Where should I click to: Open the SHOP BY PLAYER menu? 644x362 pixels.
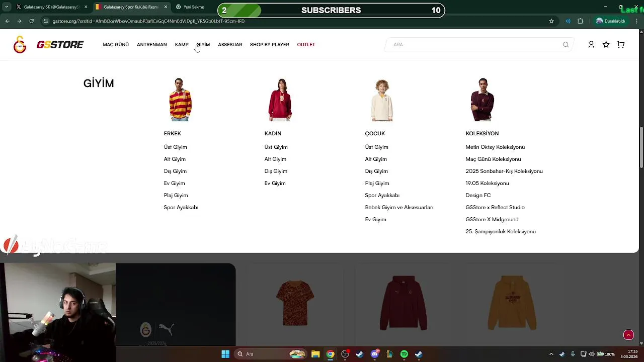(269, 45)
